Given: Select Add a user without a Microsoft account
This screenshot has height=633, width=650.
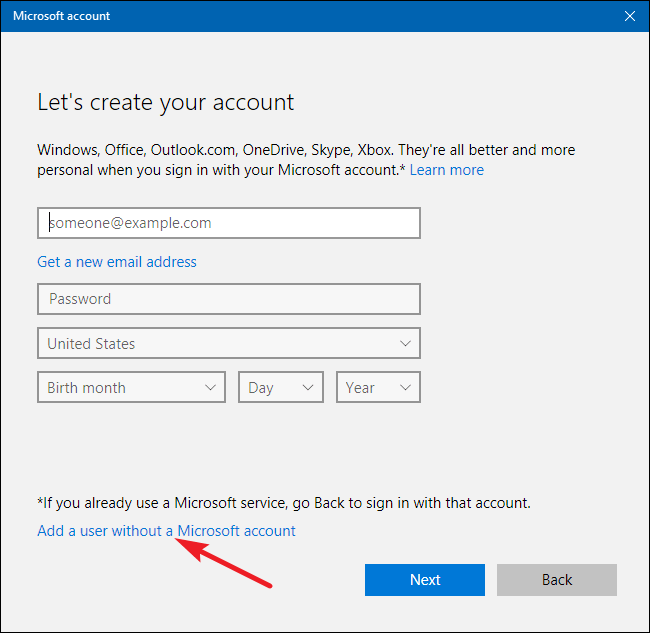Looking at the screenshot, I should coord(166,531).
